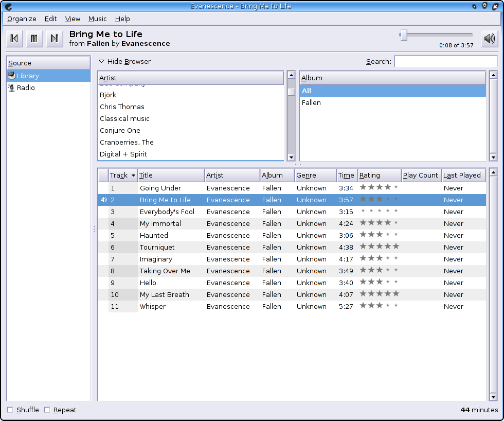Select the Library source icon

11,76
